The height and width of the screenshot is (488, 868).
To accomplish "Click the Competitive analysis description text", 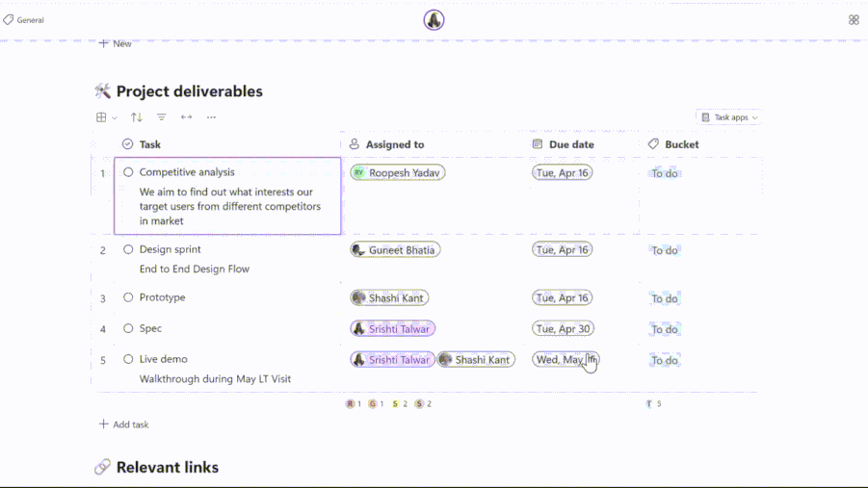I will (x=230, y=206).
